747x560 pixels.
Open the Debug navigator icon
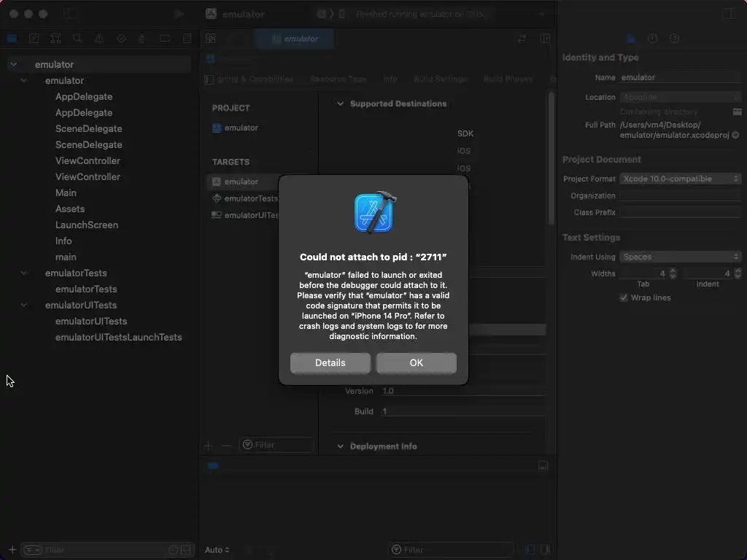142,39
